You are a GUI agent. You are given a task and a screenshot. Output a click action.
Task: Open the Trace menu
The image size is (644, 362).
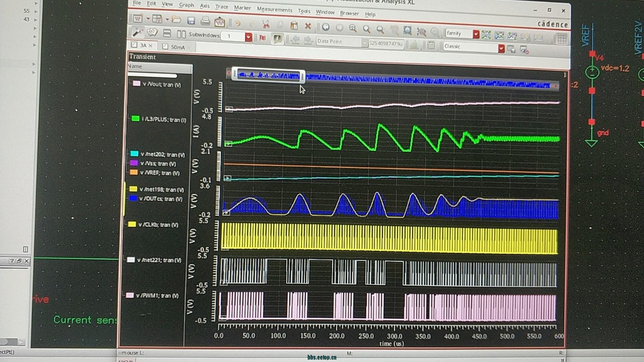tap(221, 6)
